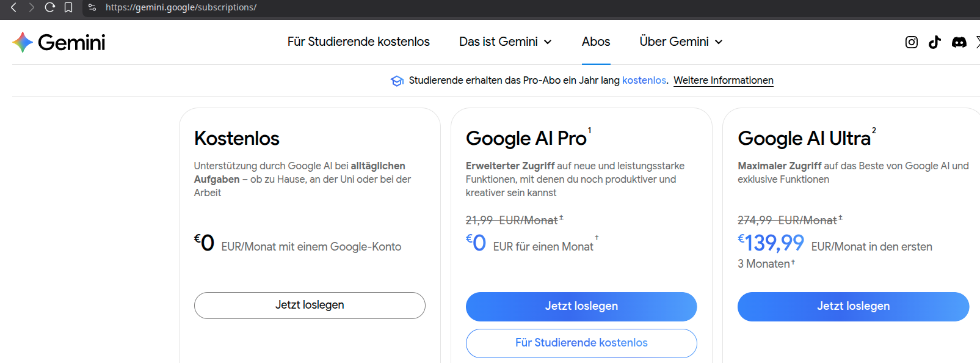Image resolution: width=980 pixels, height=363 pixels.
Task: Click the Gemini logo icon
Action: tap(23, 42)
